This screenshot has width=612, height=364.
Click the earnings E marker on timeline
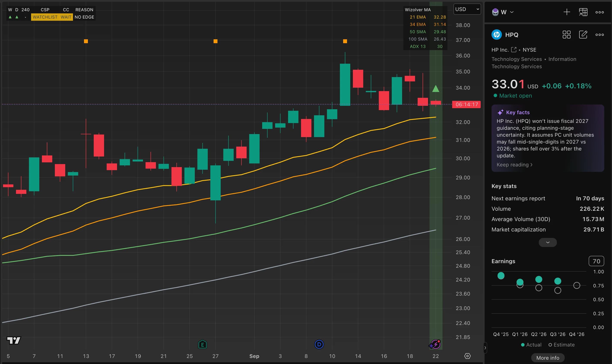(x=202, y=344)
